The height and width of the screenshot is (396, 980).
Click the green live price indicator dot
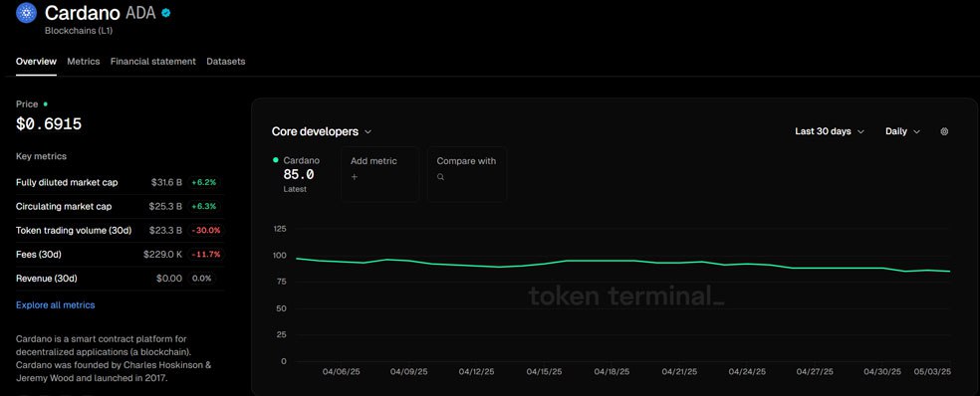(x=46, y=104)
